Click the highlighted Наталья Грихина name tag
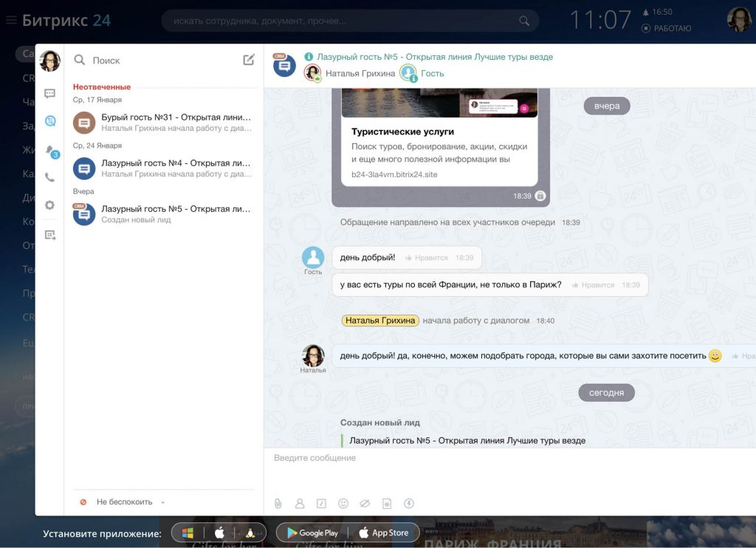Viewport: 756px width, 548px height. tap(380, 321)
